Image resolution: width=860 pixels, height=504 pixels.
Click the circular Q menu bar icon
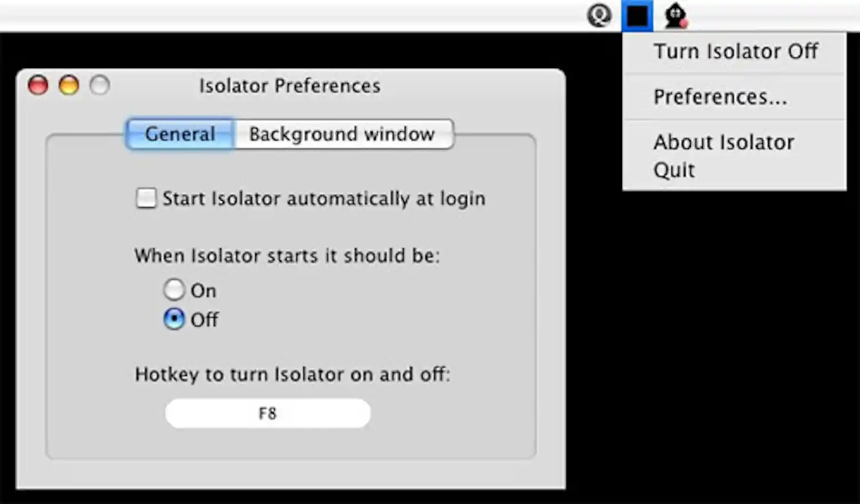click(600, 15)
